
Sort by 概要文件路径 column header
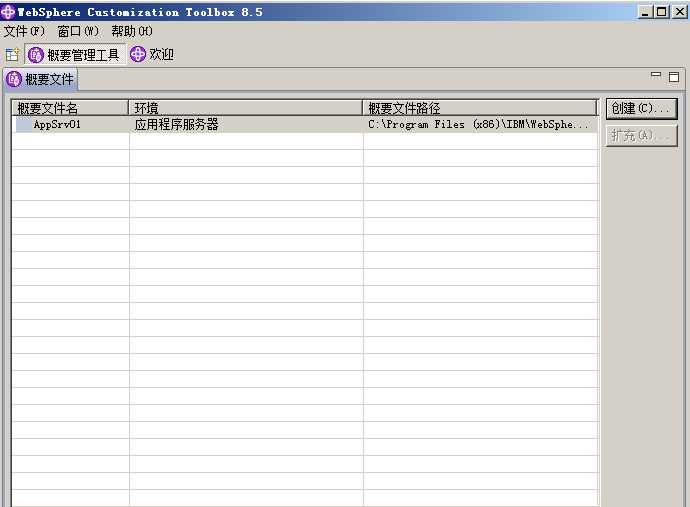tap(480, 108)
